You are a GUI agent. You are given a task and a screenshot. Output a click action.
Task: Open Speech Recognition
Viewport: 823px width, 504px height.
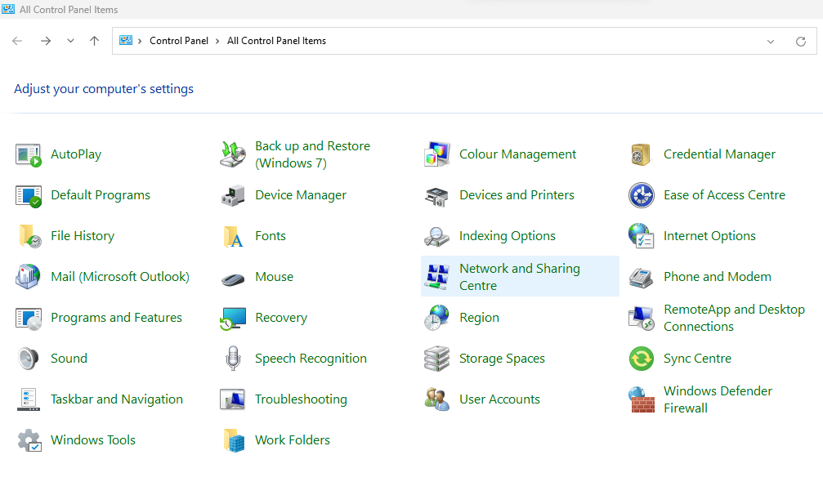click(311, 358)
